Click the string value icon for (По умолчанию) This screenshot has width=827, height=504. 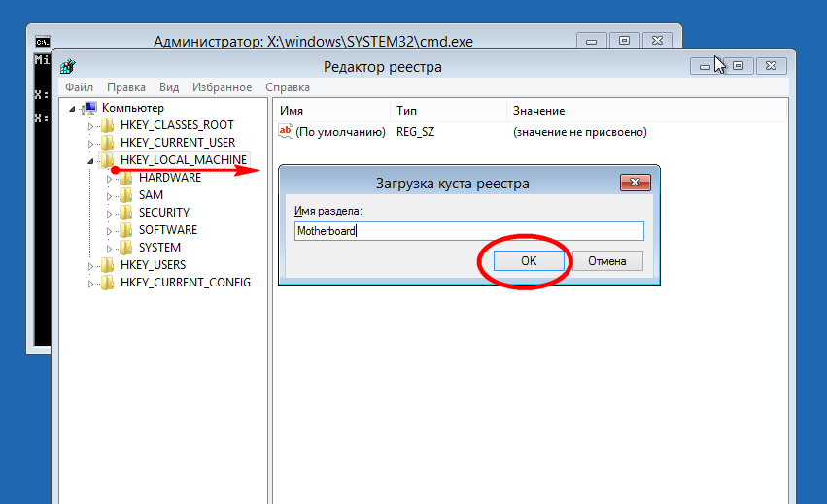(286, 131)
